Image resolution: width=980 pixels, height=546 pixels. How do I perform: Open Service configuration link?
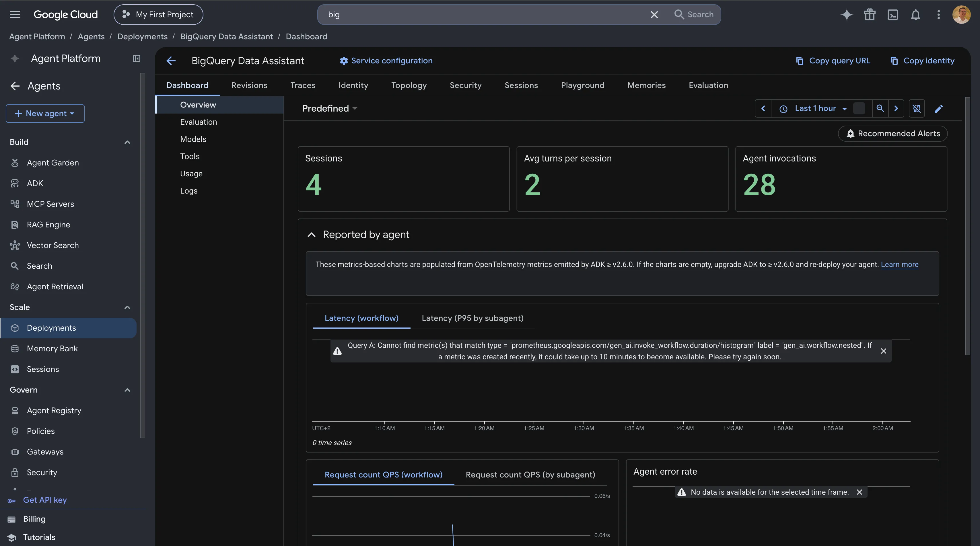coord(386,61)
